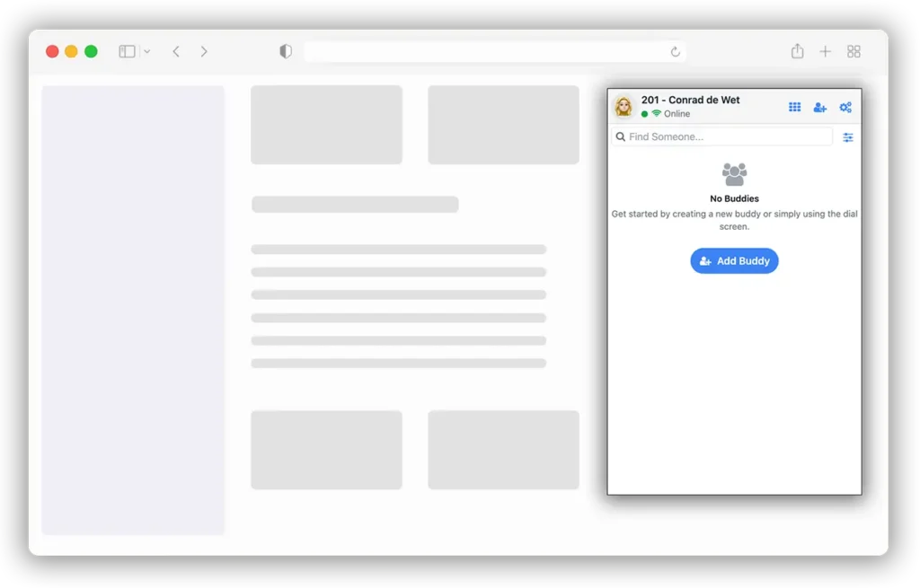The width and height of the screenshot is (920, 588).
Task: Click the browser address bar
Action: point(485,51)
